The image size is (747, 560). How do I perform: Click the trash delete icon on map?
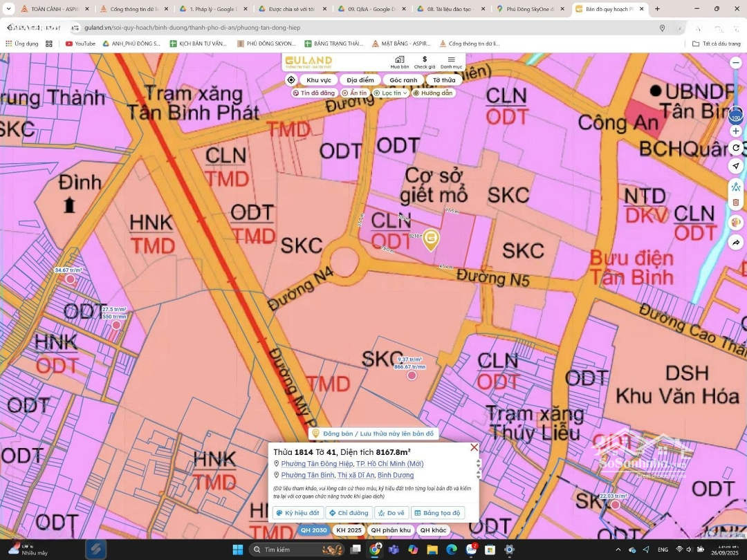735,203
